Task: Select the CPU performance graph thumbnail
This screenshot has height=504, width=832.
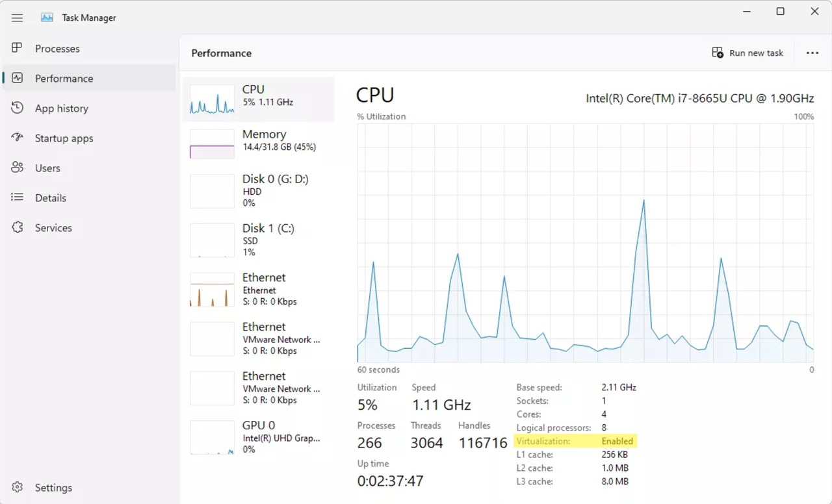Action: pos(212,99)
